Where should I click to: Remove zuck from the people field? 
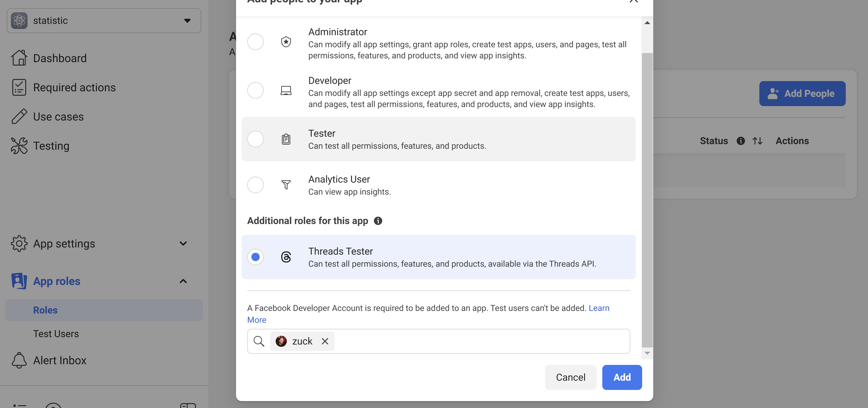point(325,341)
